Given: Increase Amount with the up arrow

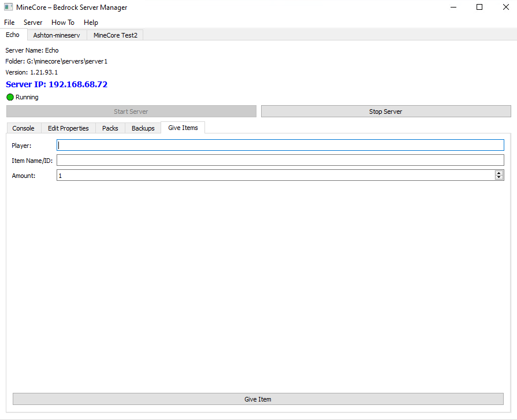Looking at the screenshot, I should point(499,173).
